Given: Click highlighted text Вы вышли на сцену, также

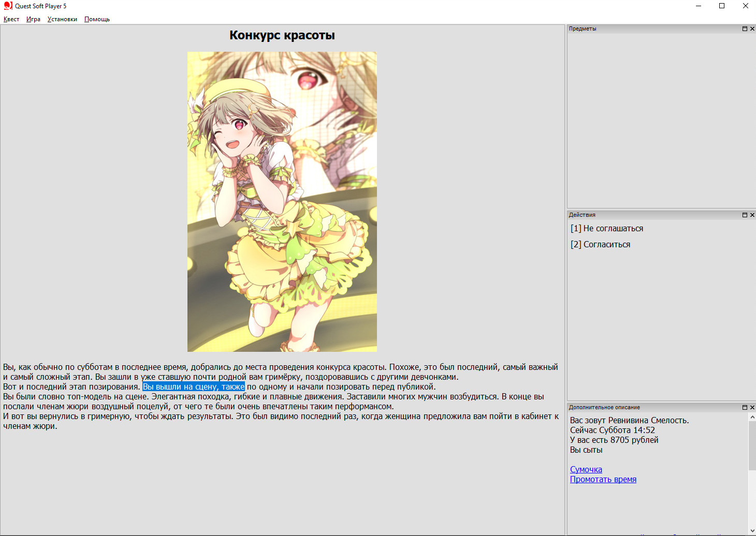Looking at the screenshot, I should [x=194, y=387].
